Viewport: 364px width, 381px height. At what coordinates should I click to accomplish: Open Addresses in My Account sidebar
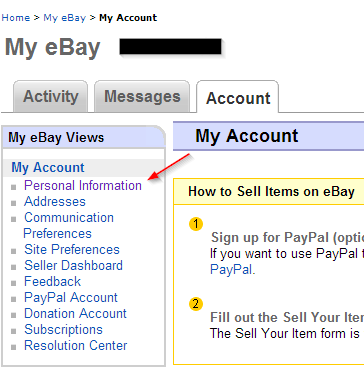[55, 202]
